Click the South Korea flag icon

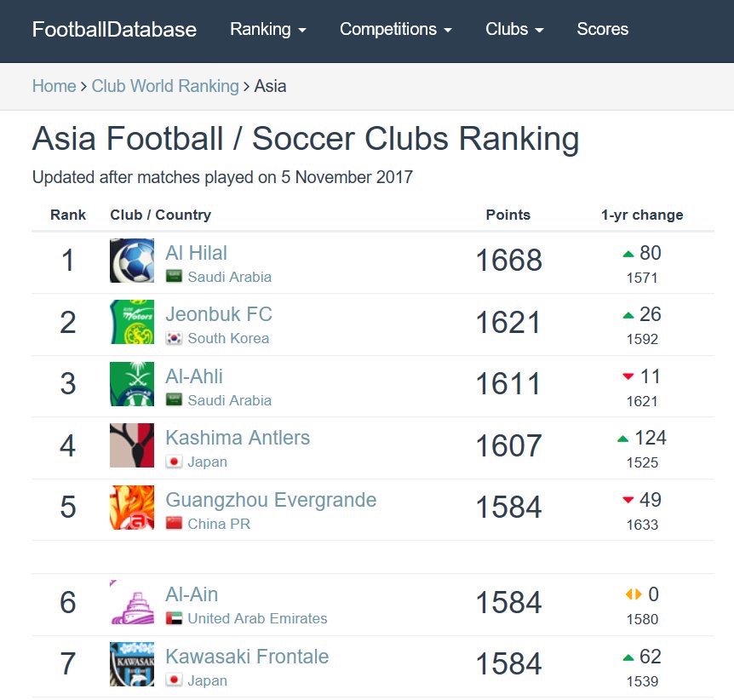[x=174, y=338]
